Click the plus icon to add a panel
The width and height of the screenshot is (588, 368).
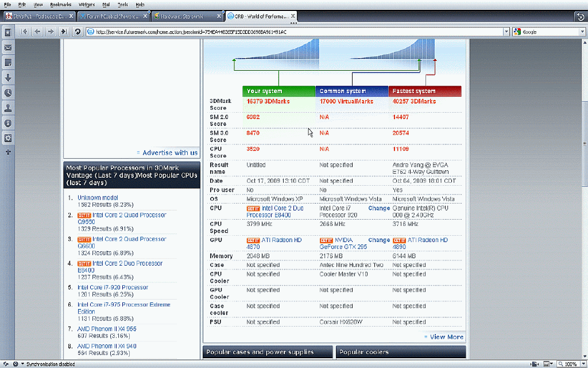[x=8, y=152]
